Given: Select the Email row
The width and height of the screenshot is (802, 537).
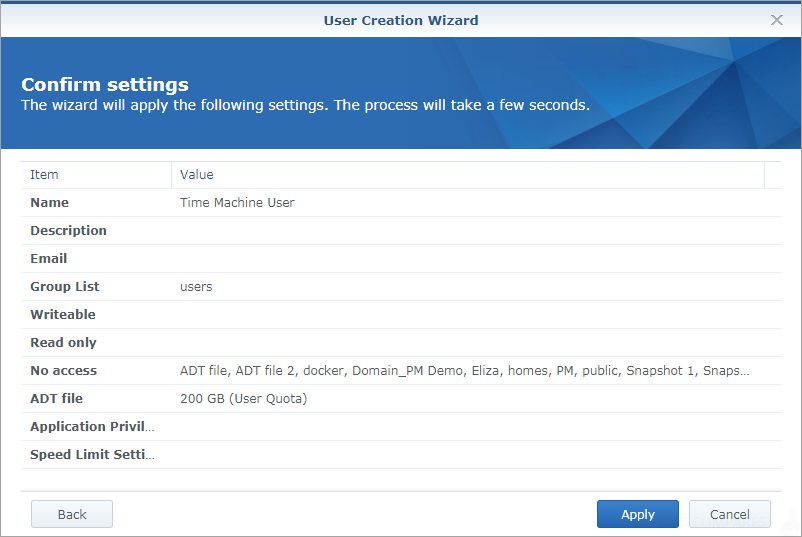Looking at the screenshot, I should [x=400, y=259].
